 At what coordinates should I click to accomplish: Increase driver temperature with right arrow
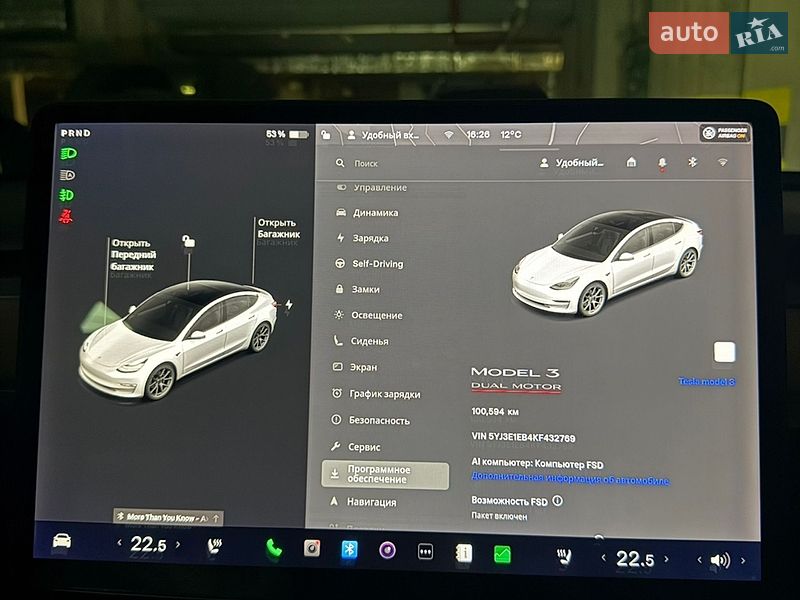click(178, 544)
